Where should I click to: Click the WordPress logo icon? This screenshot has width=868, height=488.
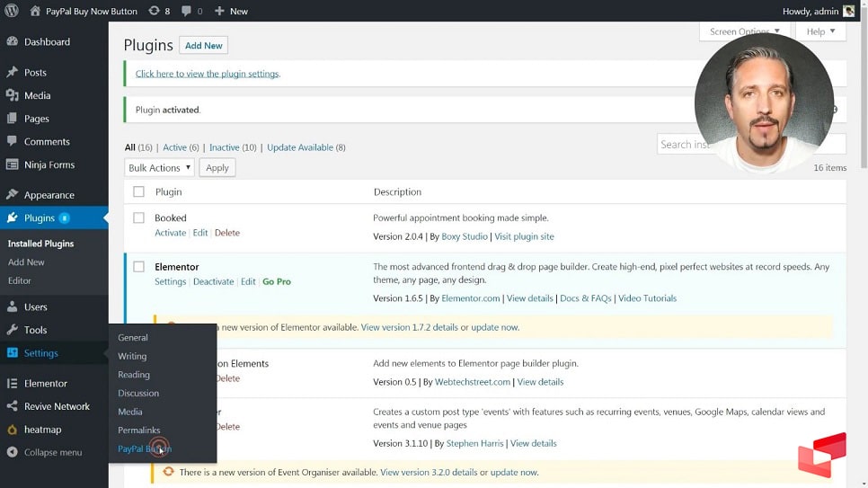point(11,11)
